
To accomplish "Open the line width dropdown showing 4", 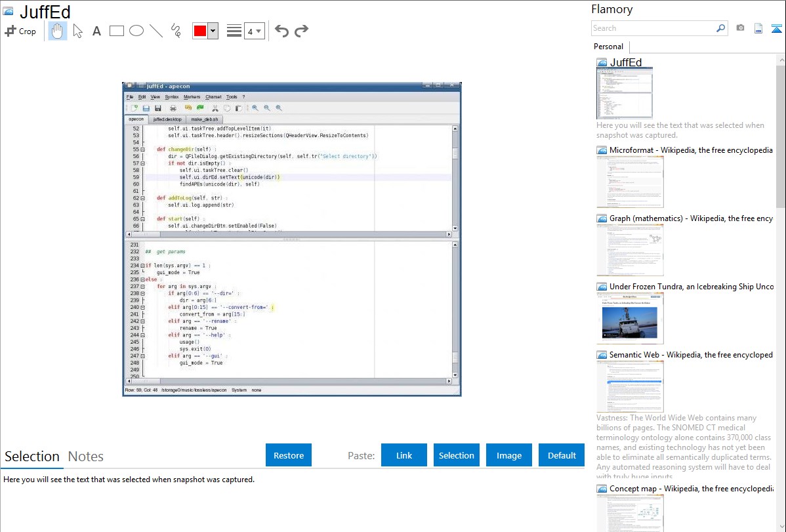I will click(254, 31).
